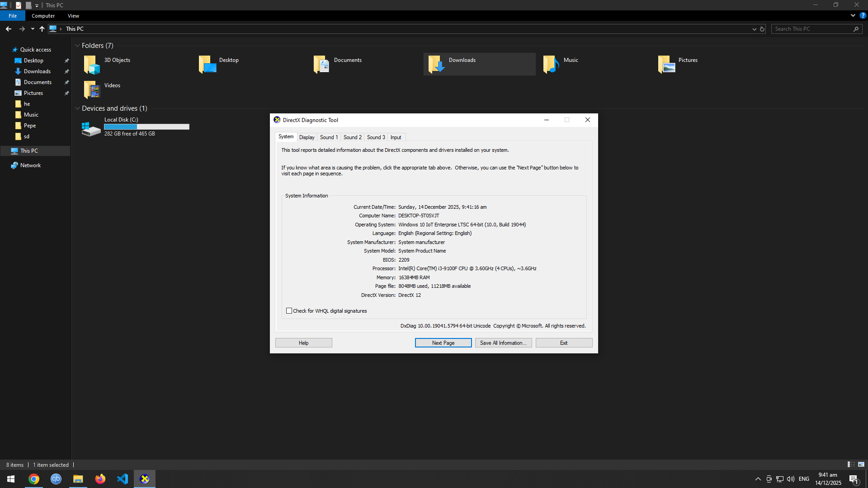Click the Up-one-level arrow icon
Viewport: 868px width, 488px height.
point(42,29)
